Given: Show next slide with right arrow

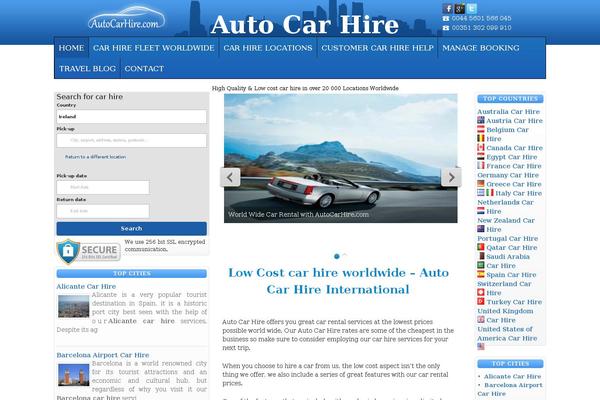Looking at the screenshot, I should [x=451, y=177].
